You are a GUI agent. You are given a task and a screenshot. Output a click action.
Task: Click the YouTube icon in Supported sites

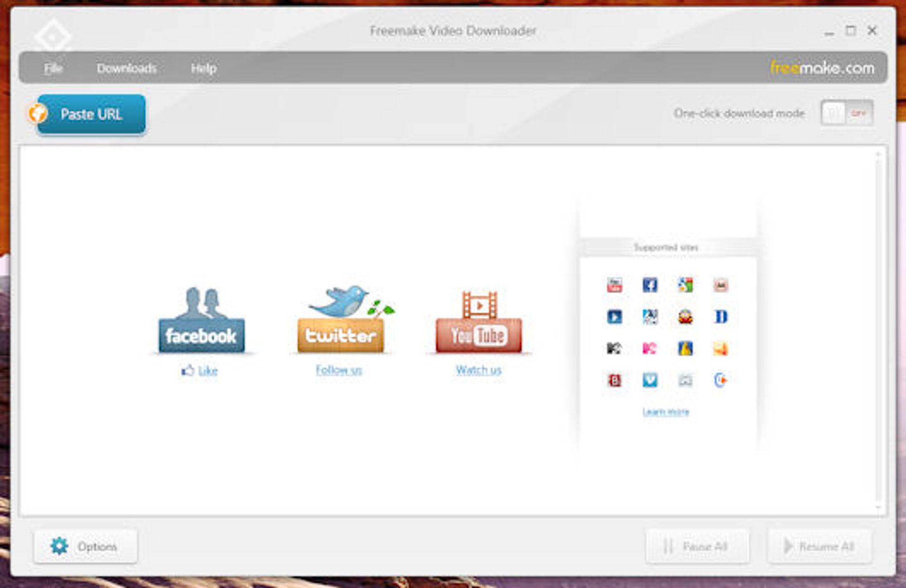point(614,285)
